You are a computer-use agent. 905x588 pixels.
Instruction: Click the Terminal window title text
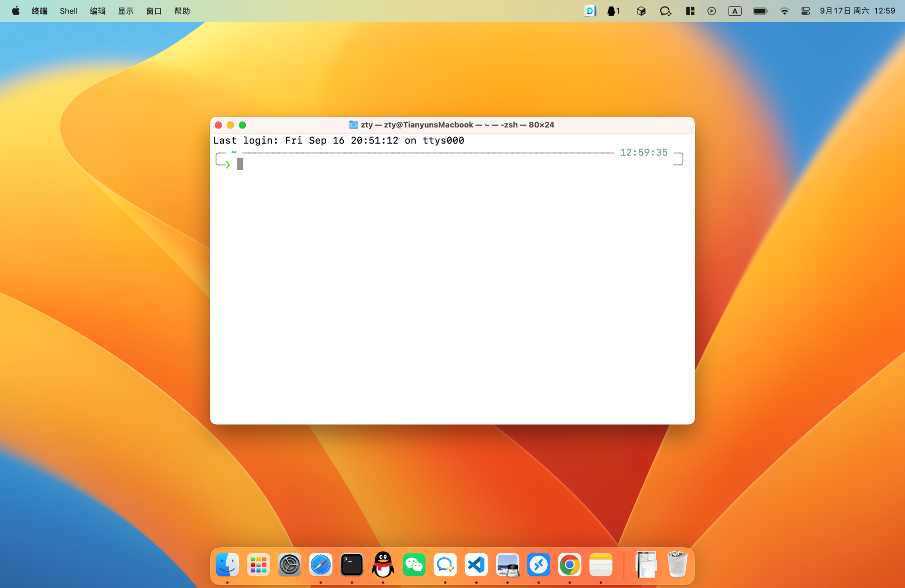[x=458, y=124]
